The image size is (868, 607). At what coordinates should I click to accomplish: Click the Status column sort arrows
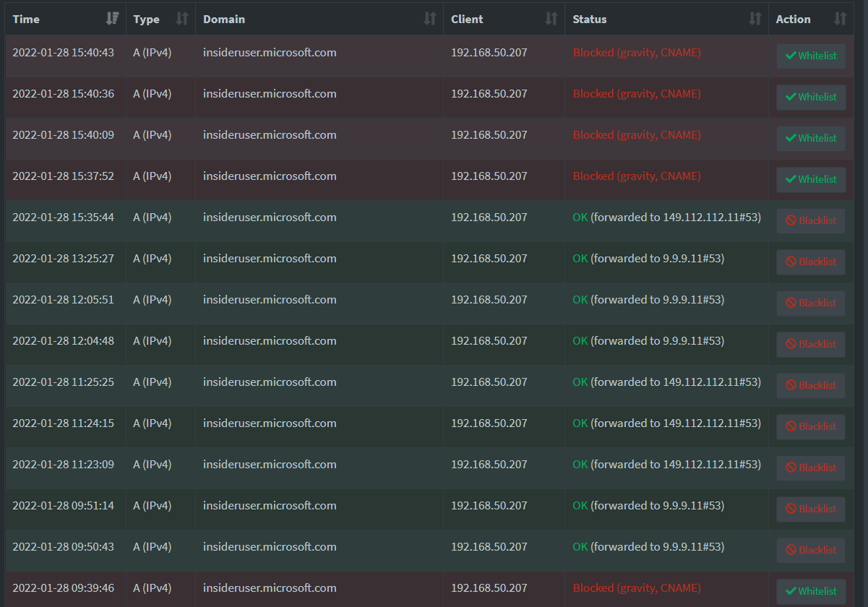tap(755, 20)
